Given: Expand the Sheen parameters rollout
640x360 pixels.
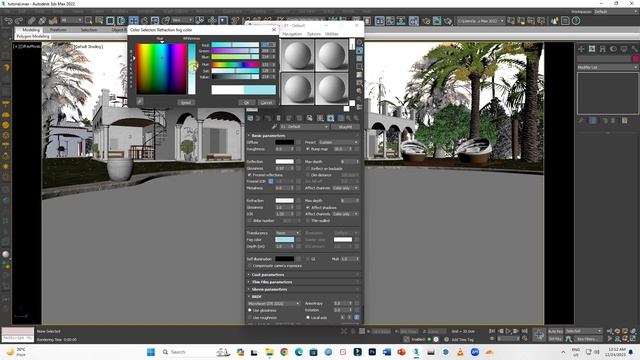Looking at the screenshot, I should point(269,289).
